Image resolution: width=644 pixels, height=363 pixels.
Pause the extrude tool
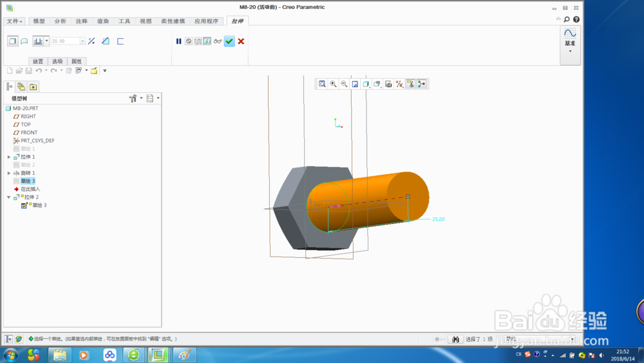pos(178,41)
